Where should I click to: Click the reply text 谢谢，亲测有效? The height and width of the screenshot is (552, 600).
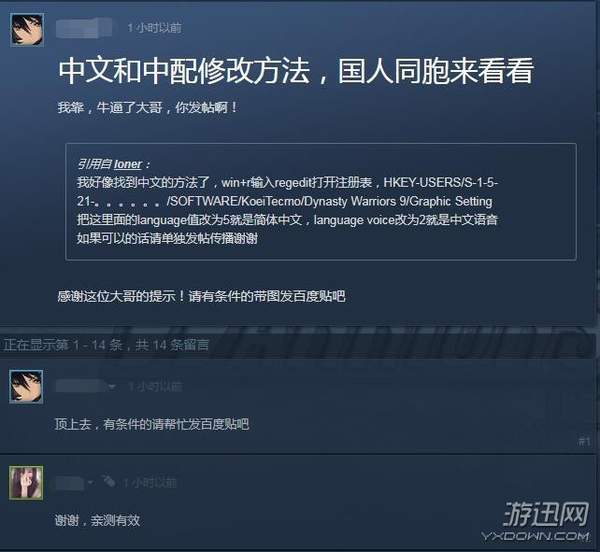tap(97, 520)
